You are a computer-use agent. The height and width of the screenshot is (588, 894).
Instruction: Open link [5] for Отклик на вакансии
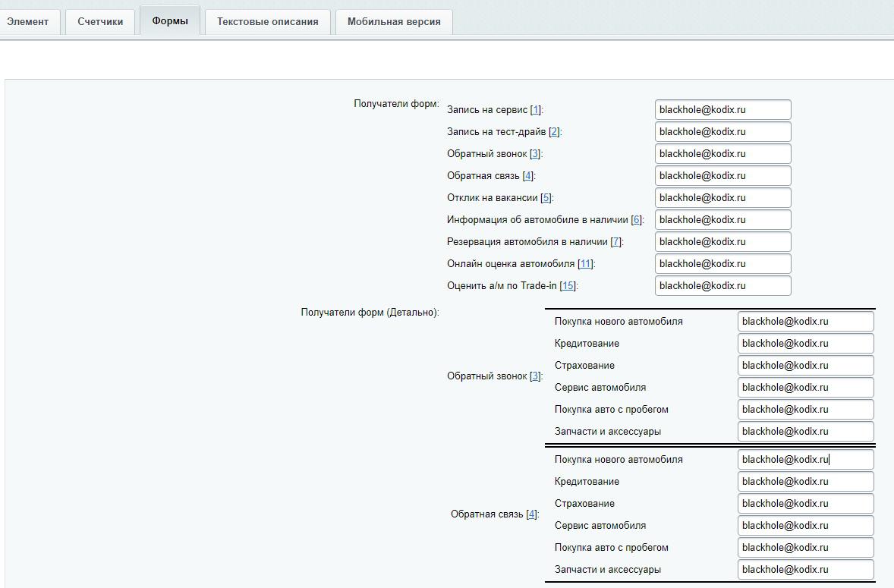(546, 198)
